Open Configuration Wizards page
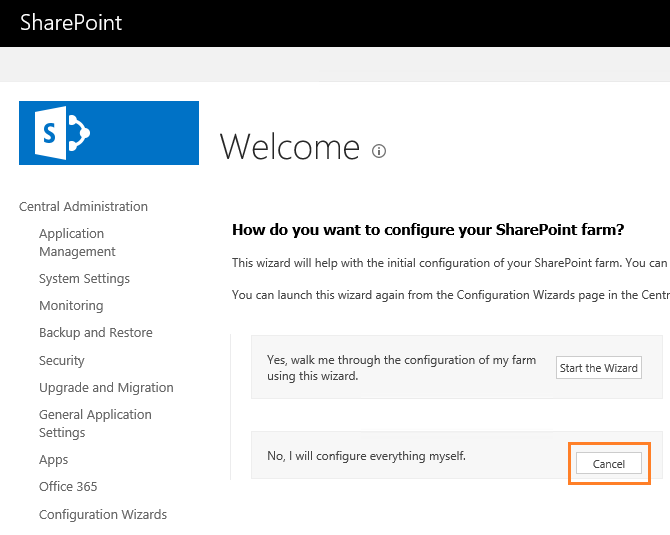 coord(103,515)
